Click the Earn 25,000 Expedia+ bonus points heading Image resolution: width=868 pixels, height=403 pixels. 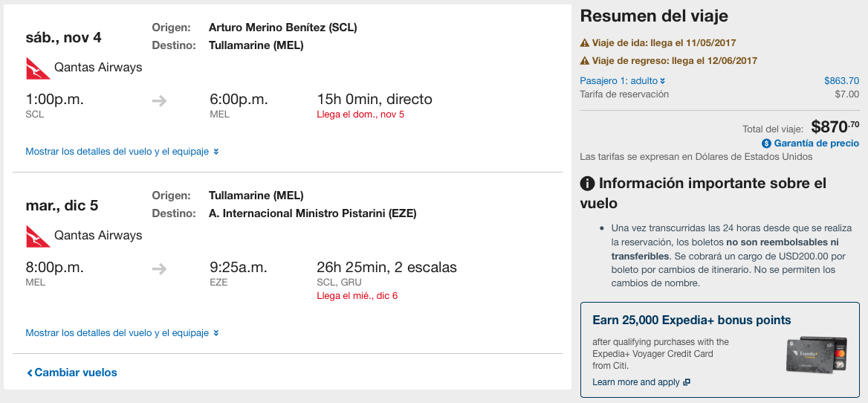click(x=691, y=320)
